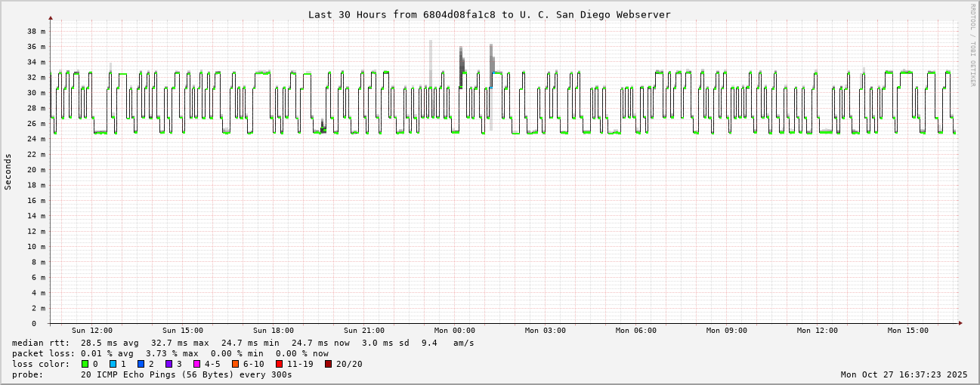This screenshot has width=980, height=385.
Task: Select the dark red 20/20 loss swatch
Action: (x=329, y=364)
